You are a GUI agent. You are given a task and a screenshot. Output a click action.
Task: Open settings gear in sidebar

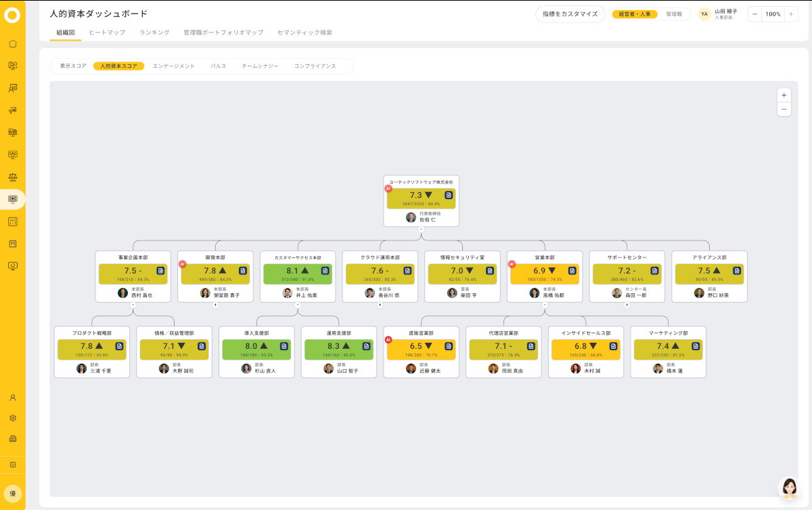point(12,419)
